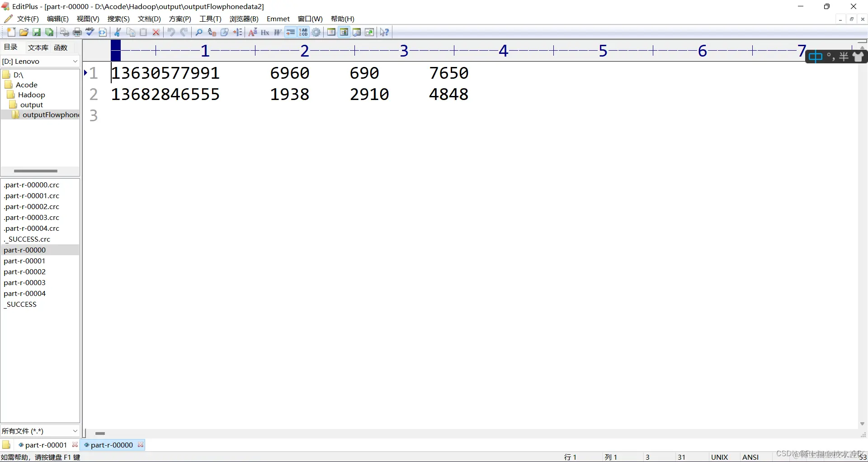Close the part-r-00001 document tab

pyautogui.click(x=75, y=445)
